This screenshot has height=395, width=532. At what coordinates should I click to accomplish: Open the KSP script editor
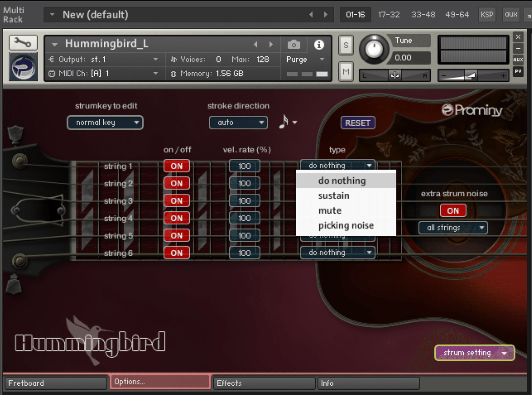point(487,15)
